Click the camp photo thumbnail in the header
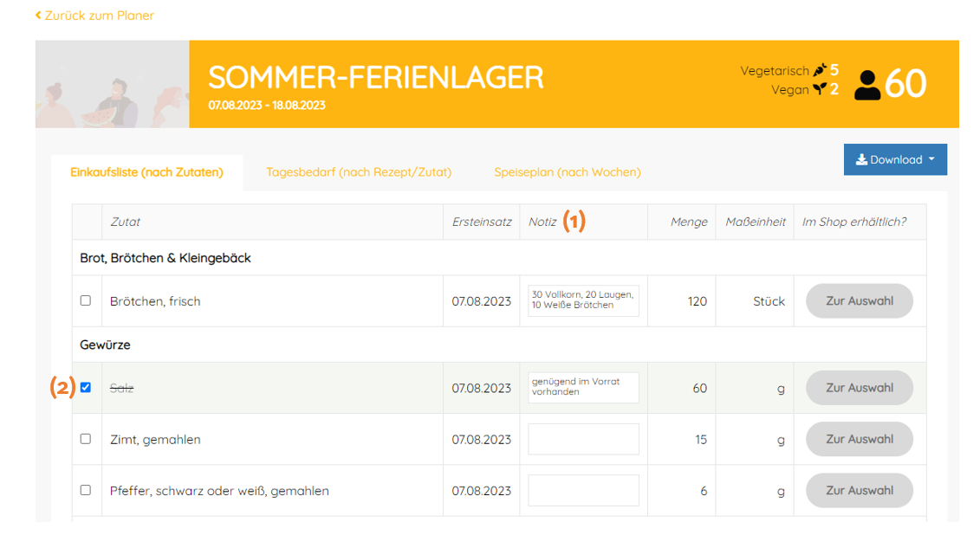This screenshot has height=535, width=980. (x=113, y=84)
